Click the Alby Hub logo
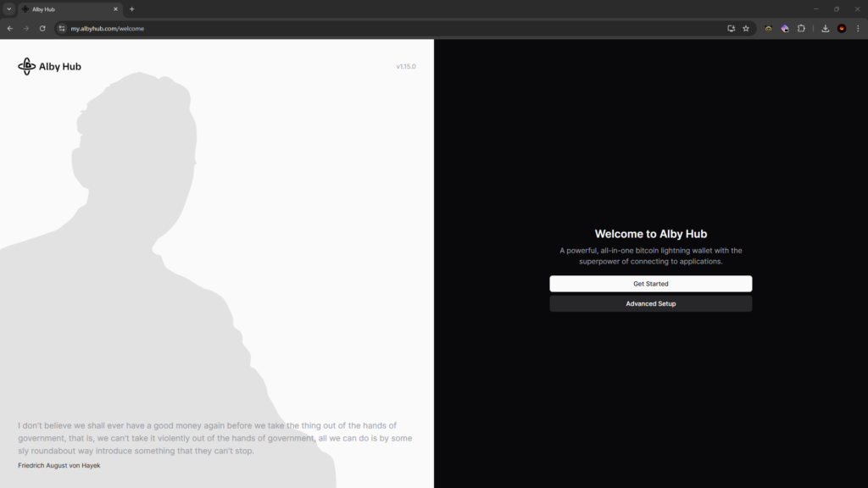 (x=50, y=66)
